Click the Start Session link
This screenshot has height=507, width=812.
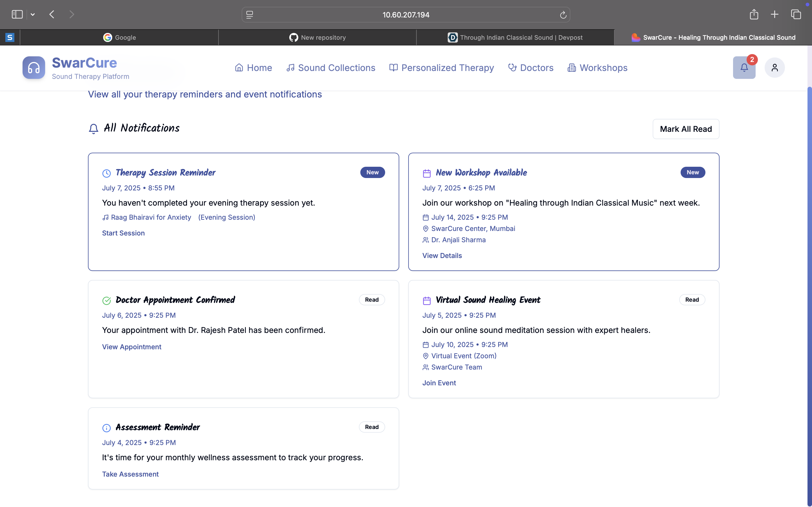click(123, 233)
